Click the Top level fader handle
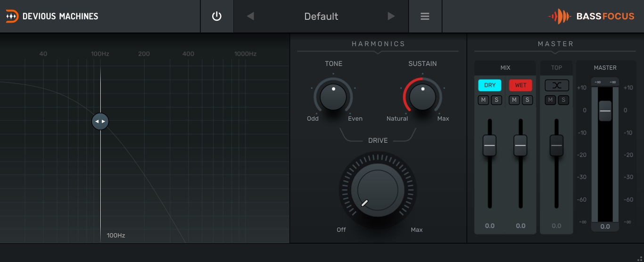This screenshot has height=262, width=644. tap(557, 146)
